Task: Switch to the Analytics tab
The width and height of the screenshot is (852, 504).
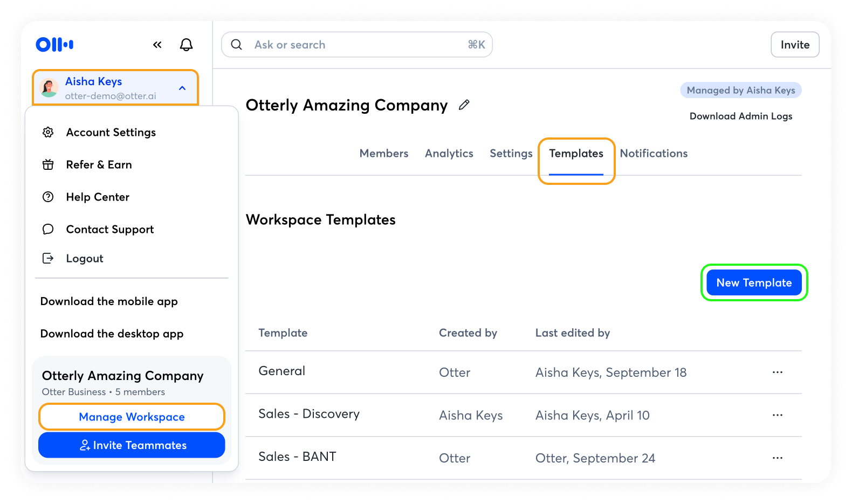Action: click(x=449, y=154)
